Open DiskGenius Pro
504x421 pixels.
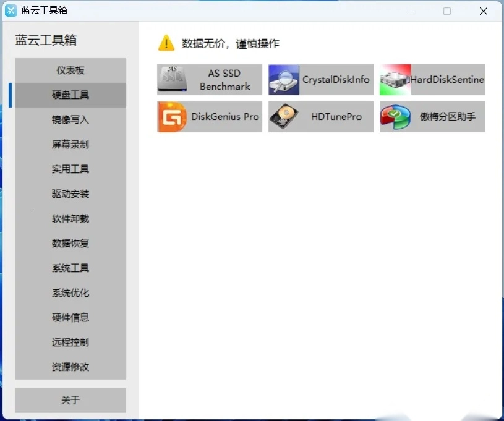click(x=208, y=117)
